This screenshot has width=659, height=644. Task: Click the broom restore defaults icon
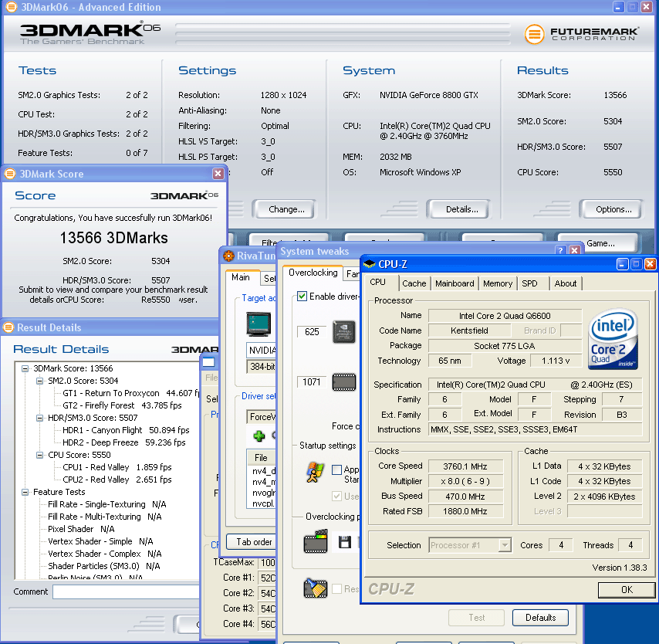click(315, 589)
